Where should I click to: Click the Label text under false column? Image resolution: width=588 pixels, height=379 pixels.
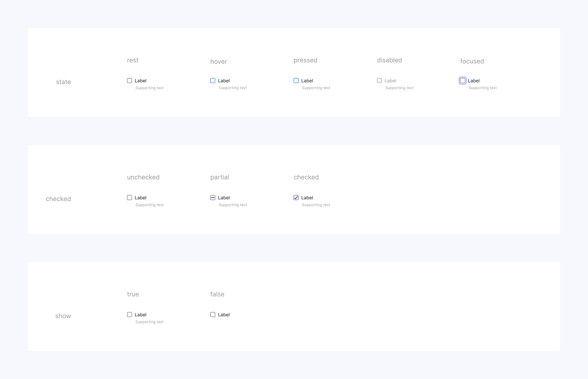click(224, 315)
